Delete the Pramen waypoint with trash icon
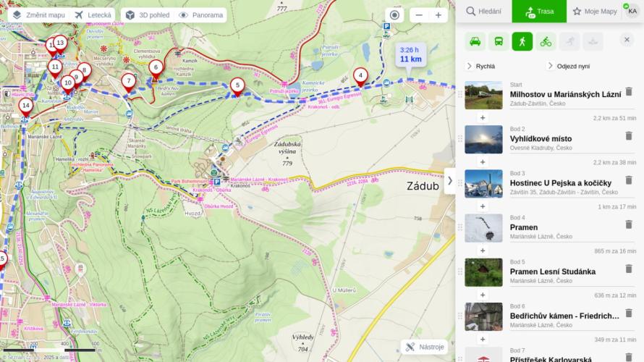The width and height of the screenshot is (644, 362). (628, 224)
